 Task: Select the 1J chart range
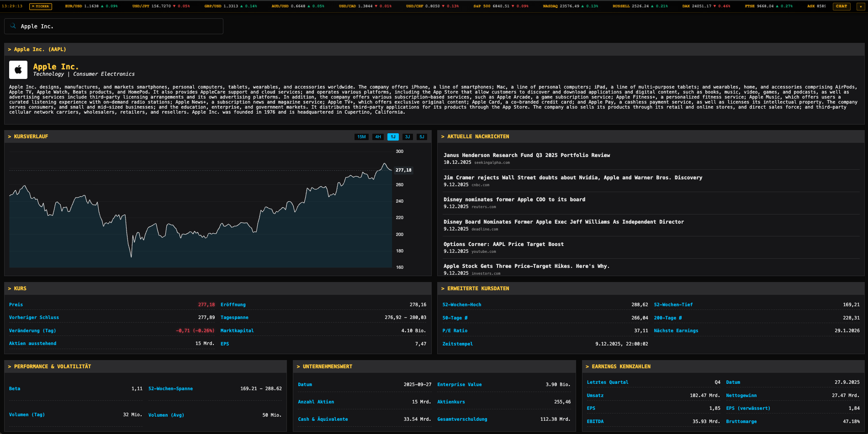(x=393, y=137)
